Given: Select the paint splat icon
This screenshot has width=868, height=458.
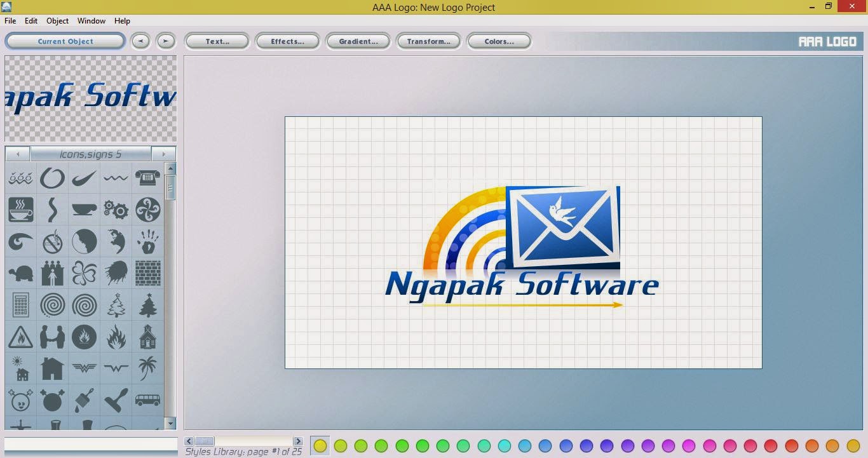Looking at the screenshot, I should (116, 273).
